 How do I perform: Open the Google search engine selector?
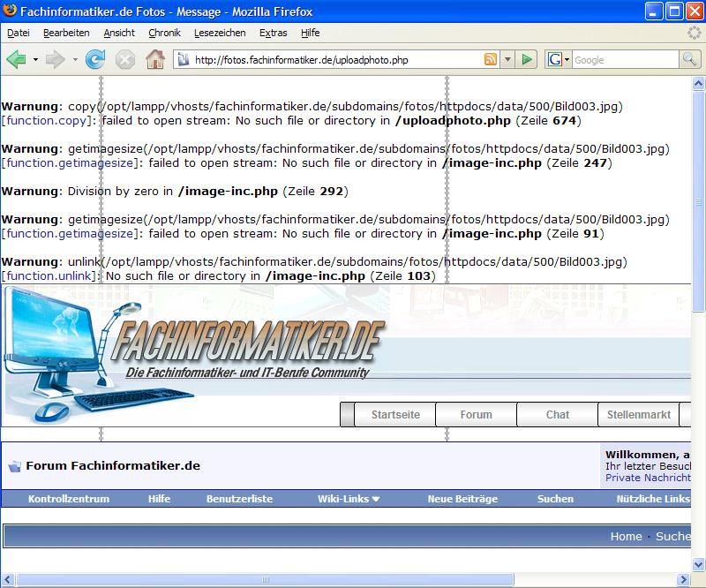559,59
